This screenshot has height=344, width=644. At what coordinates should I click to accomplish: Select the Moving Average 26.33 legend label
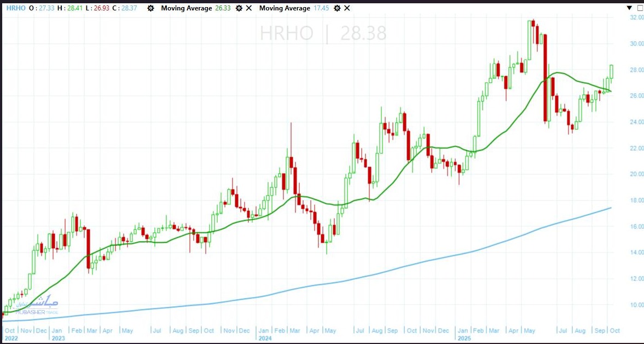(186, 8)
